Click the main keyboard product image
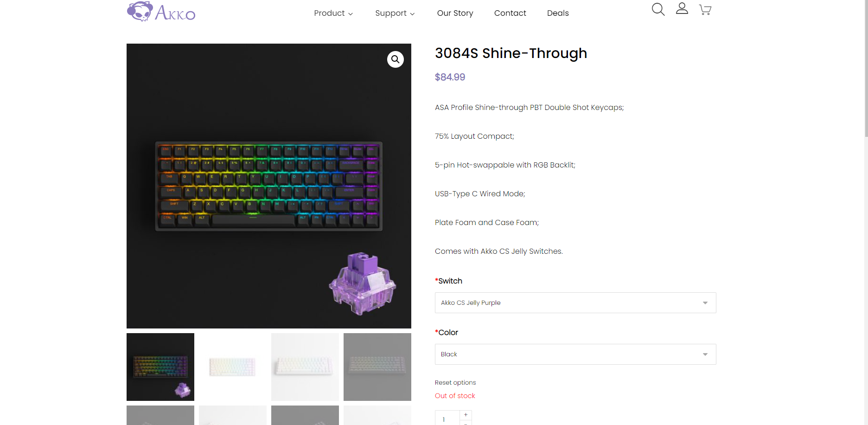Screen dimensions: 868x425 269,186
